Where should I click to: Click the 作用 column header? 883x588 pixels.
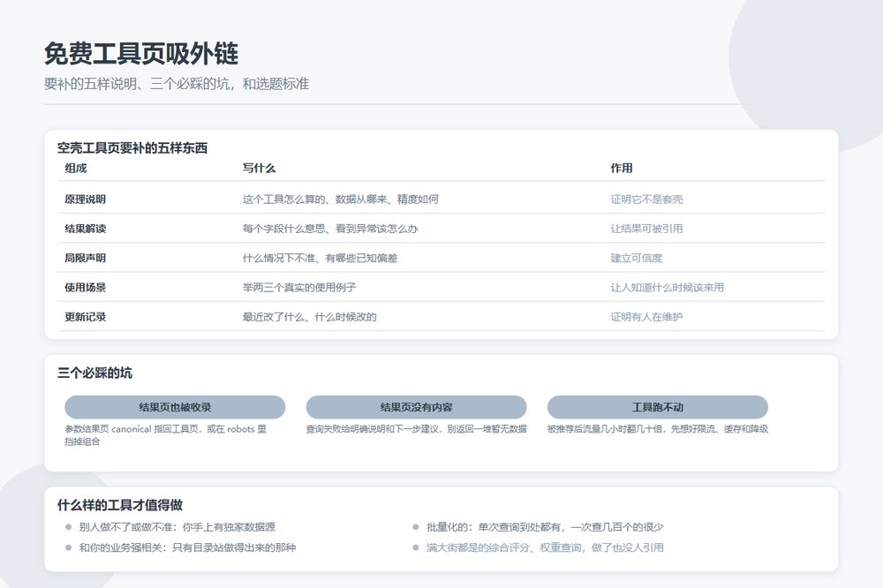(622, 168)
